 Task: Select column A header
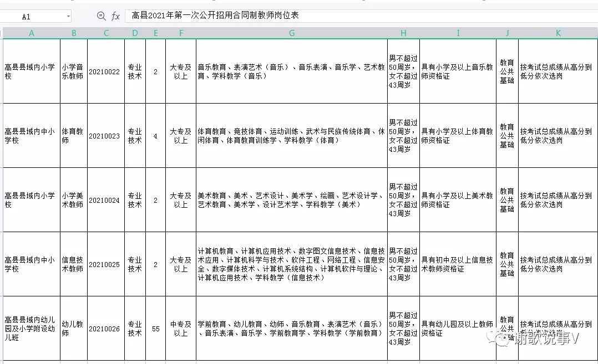(x=32, y=33)
